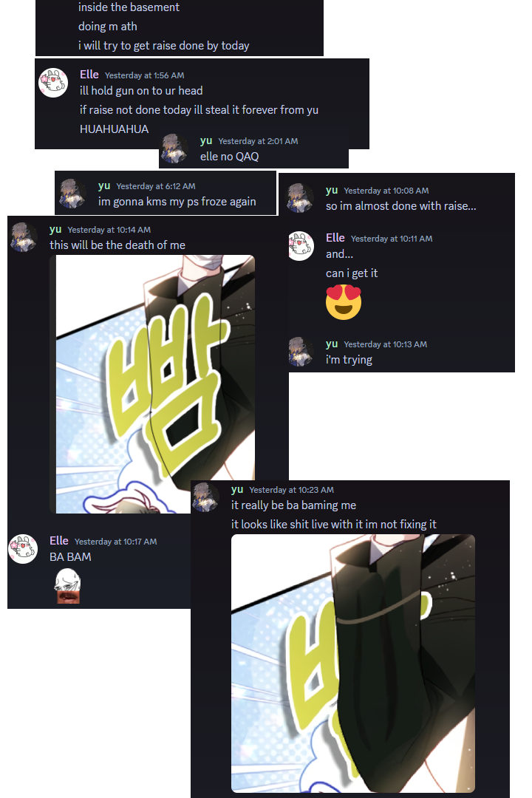This screenshot has width=532, height=798.
Task: Click yu's avatar at the 10:23 AM message
Action: 205,497
